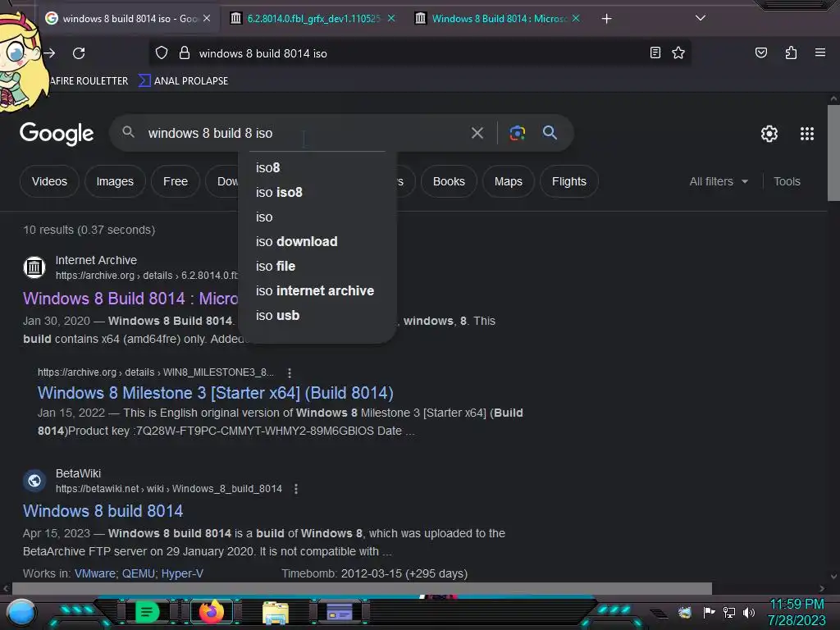
Task: Select the Books filter chip
Action: [x=449, y=181]
